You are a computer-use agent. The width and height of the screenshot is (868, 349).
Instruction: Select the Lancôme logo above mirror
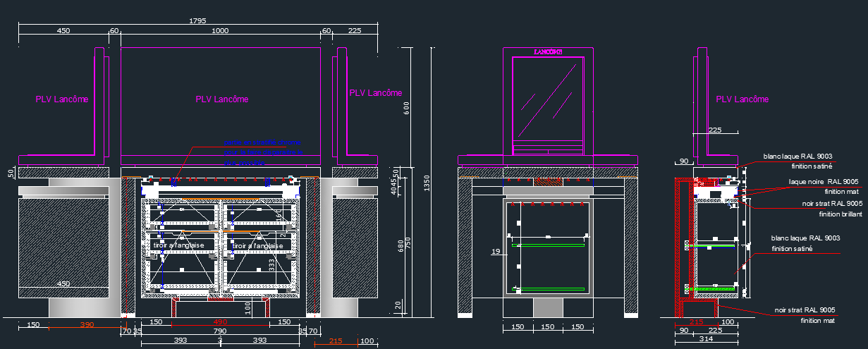[548, 52]
